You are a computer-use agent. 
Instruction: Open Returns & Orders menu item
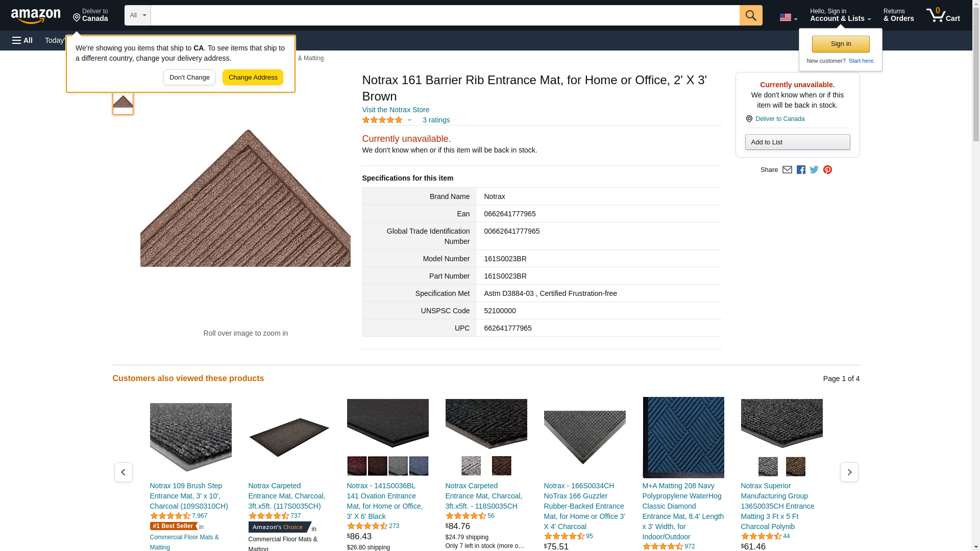(x=898, y=15)
